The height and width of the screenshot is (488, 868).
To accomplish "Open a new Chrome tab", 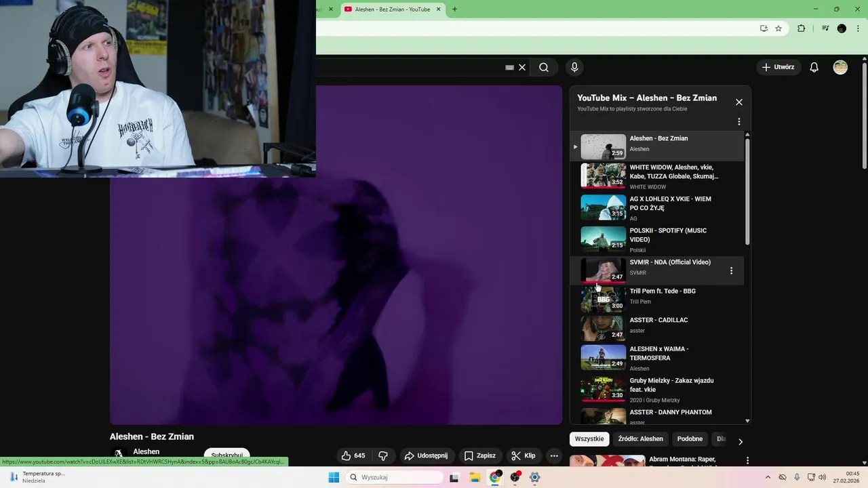I will [x=454, y=9].
